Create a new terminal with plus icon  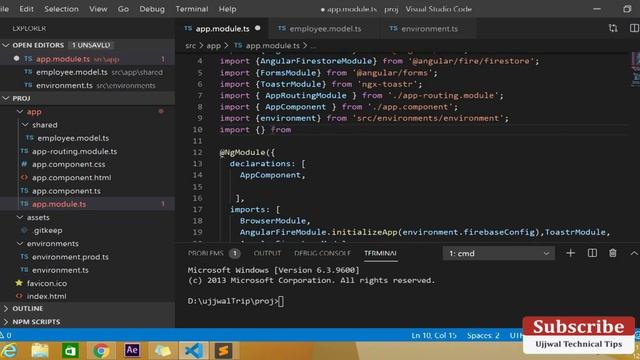click(571, 253)
